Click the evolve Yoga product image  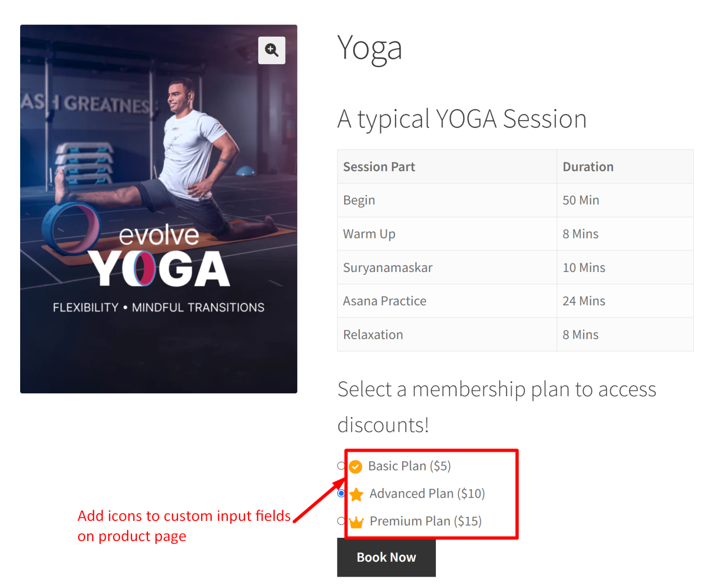158,208
